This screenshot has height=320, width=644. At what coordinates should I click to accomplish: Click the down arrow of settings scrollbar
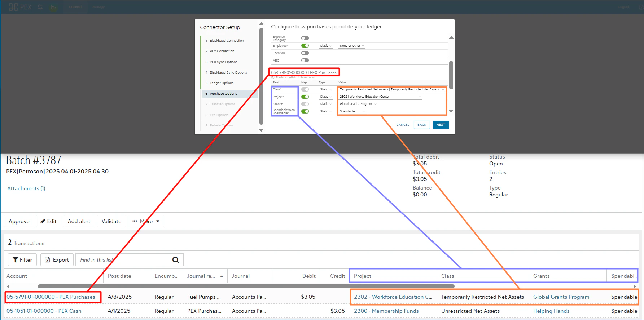451,111
